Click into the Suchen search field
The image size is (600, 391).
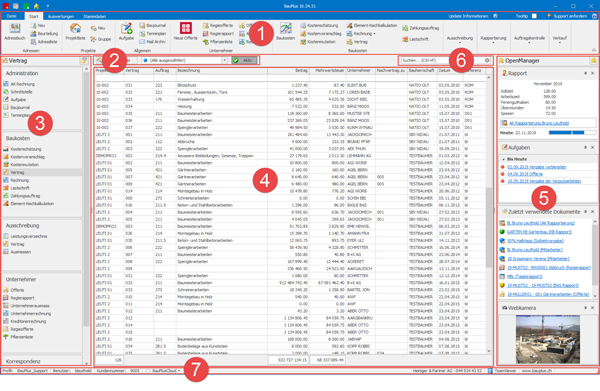coord(442,60)
